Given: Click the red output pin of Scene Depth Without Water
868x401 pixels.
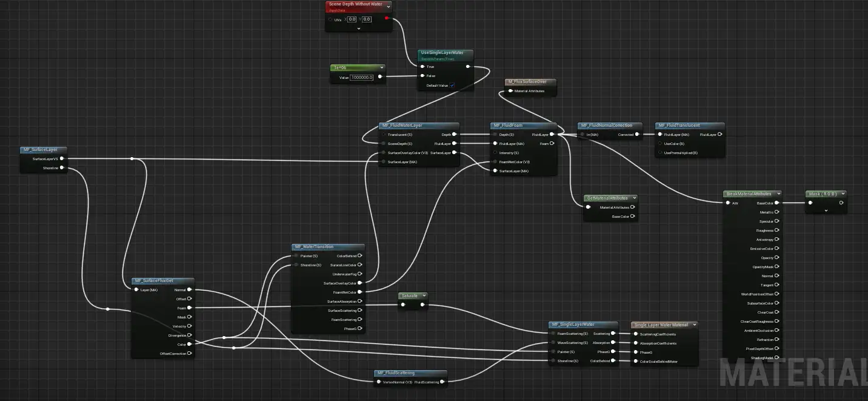Looking at the screenshot, I should 387,19.
